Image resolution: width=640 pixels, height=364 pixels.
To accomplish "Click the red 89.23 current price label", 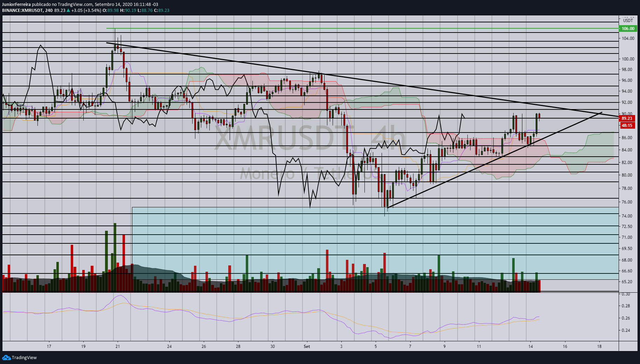I will coord(627,119).
